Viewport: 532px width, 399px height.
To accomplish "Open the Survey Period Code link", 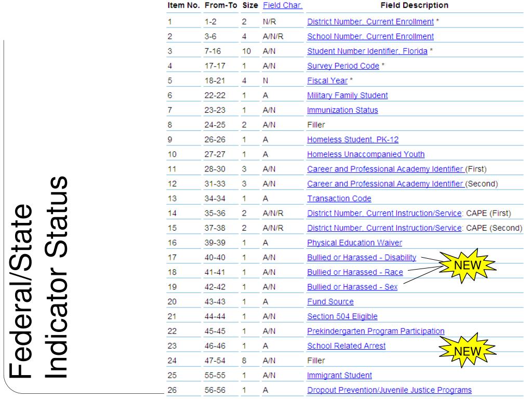I will click(343, 66).
